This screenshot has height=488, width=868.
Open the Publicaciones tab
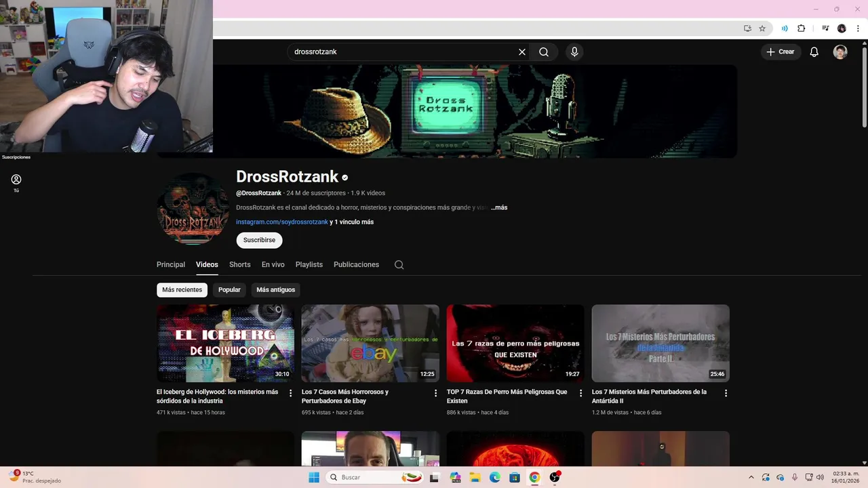[356, 264]
